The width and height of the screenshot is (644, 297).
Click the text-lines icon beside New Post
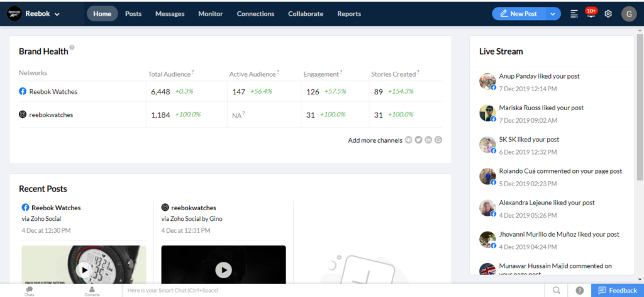574,14
